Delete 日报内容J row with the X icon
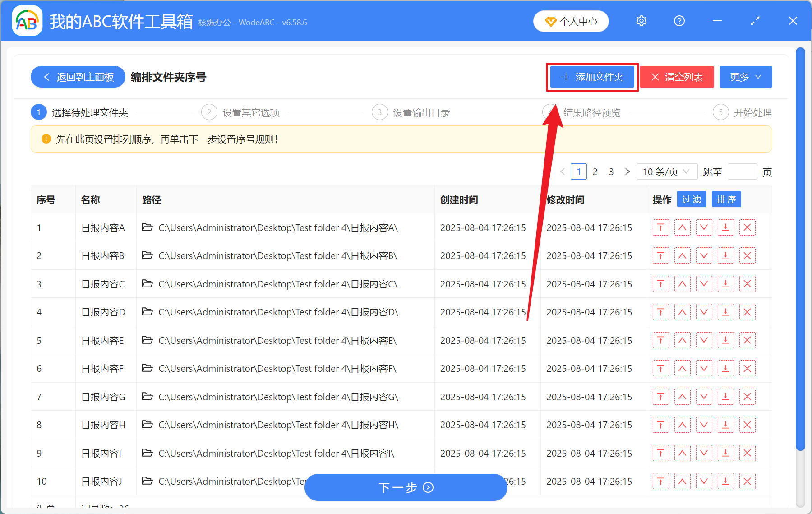Image resolution: width=812 pixels, height=514 pixels. [747, 481]
